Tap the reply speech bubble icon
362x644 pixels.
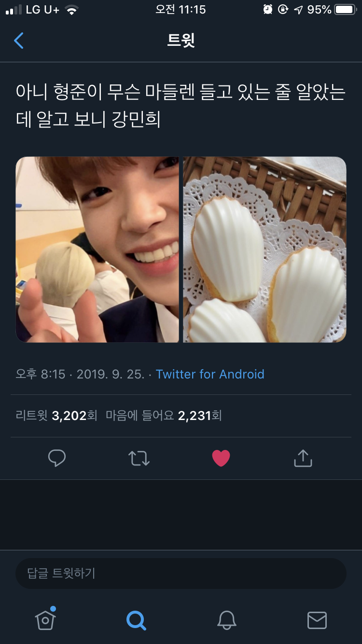pyautogui.click(x=57, y=458)
